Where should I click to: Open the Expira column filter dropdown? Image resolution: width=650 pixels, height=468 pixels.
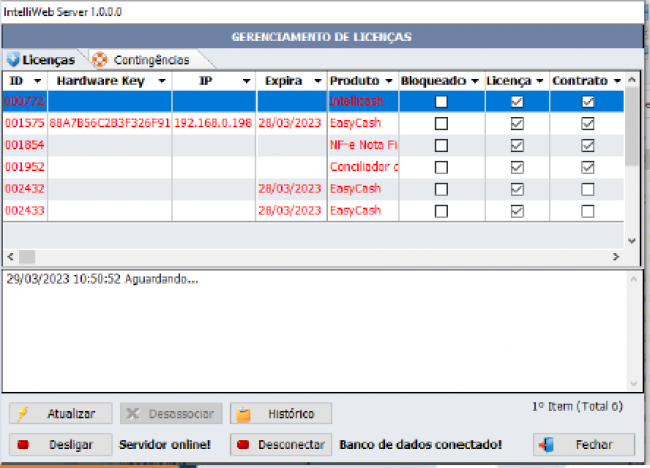click(318, 81)
